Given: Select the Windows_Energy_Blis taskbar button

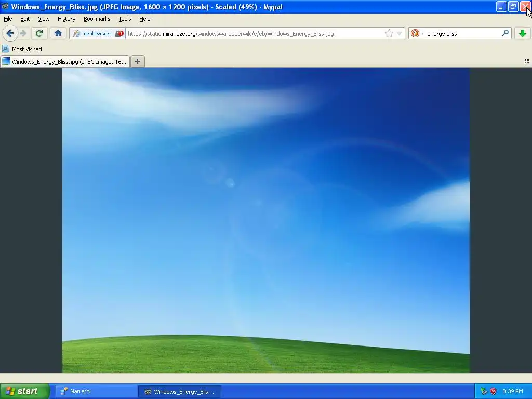Looking at the screenshot, I should [179, 392].
